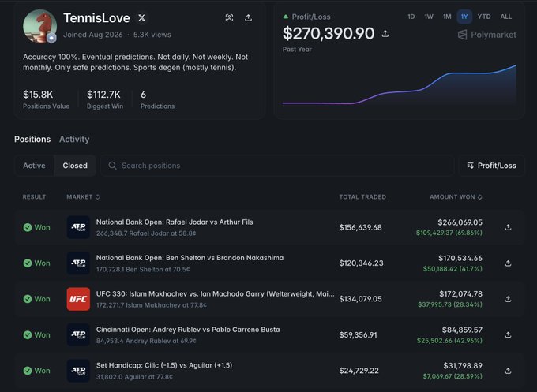The width and height of the screenshot is (537, 392).
Task: Open the Activity tab
Action: (74, 140)
